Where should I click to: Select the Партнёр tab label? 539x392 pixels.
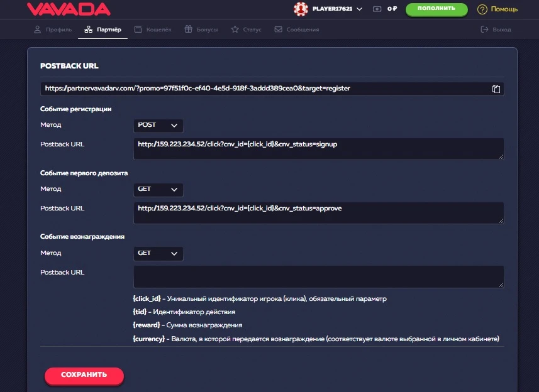109,30
